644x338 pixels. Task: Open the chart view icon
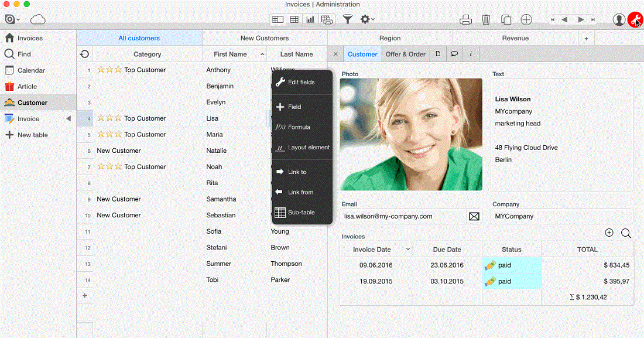(x=310, y=19)
